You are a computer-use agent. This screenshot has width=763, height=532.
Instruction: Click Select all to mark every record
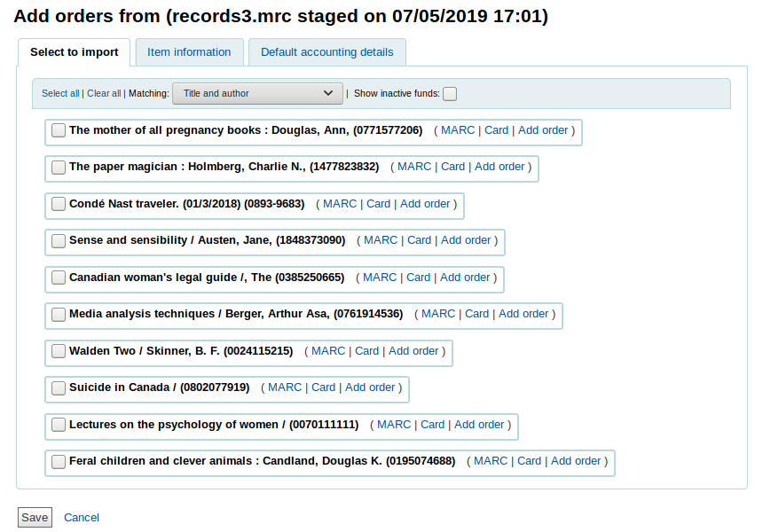click(x=60, y=93)
